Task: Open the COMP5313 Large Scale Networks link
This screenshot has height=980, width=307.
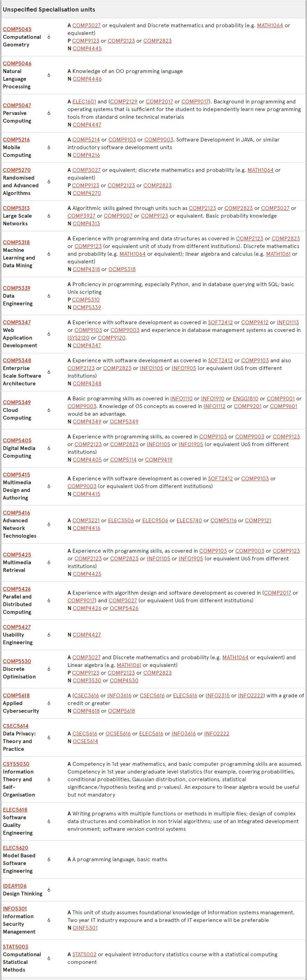Action: (16, 208)
